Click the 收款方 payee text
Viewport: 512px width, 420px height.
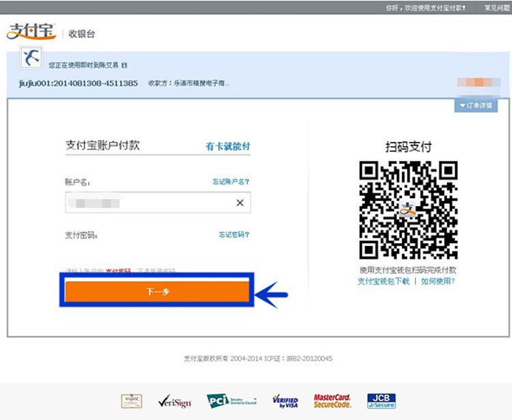click(x=188, y=83)
